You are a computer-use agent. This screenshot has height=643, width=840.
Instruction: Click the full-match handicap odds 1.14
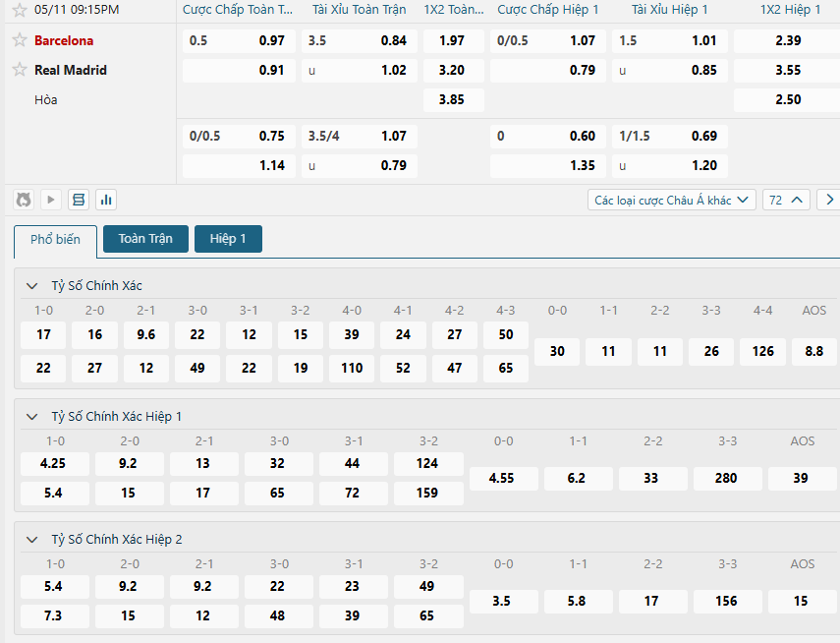pos(239,166)
